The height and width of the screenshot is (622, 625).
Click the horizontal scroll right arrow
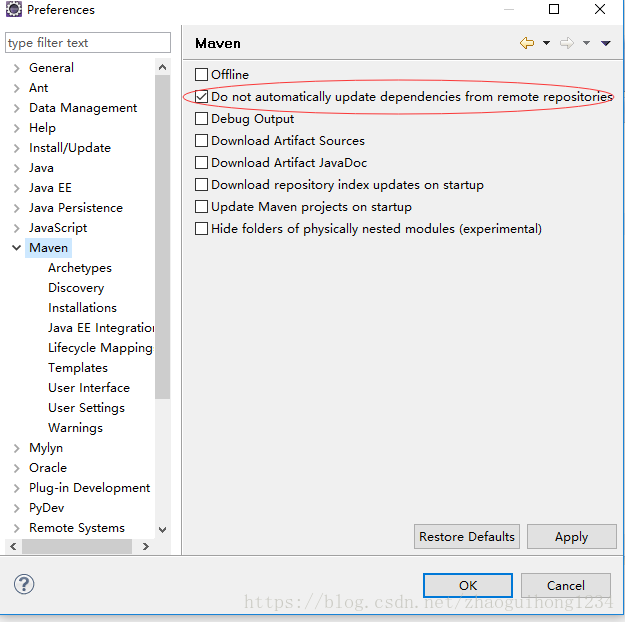click(145, 546)
